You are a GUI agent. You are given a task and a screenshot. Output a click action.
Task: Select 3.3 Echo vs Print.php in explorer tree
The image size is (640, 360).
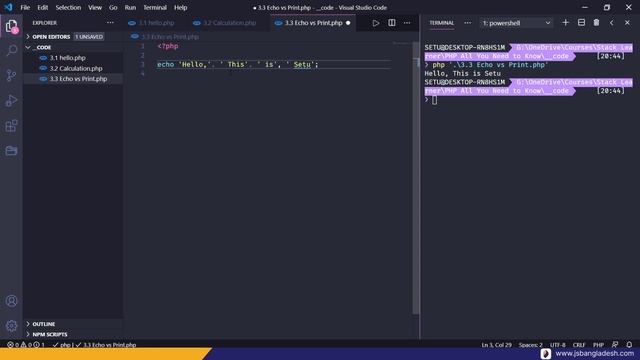73,79
